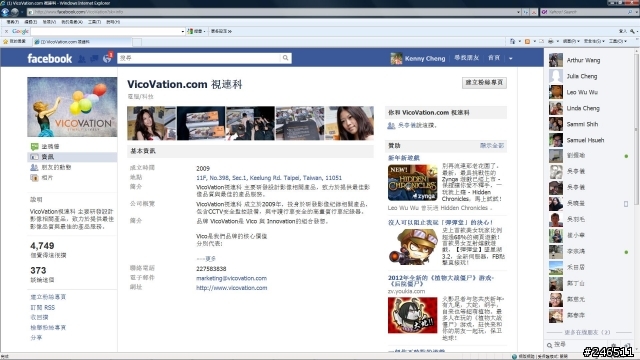This screenshot has height=360, width=640.
Task: Click the Wall speech-bubble icon in left sidebar
Action: [34, 147]
